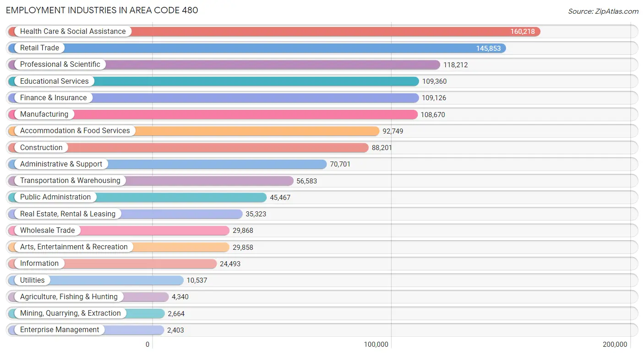Image resolution: width=644 pixels, height=355 pixels.
Task: Click the Source: ZipAtlas.com credit
Action: pyautogui.click(x=603, y=11)
